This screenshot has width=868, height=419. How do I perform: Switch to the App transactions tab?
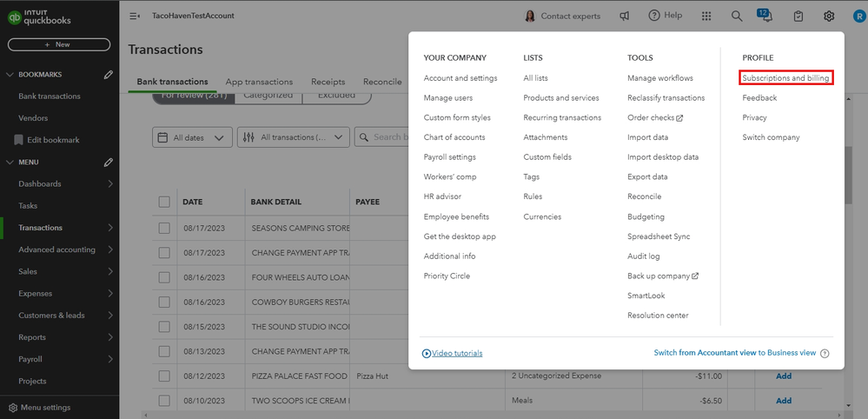pyautogui.click(x=259, y=82)
